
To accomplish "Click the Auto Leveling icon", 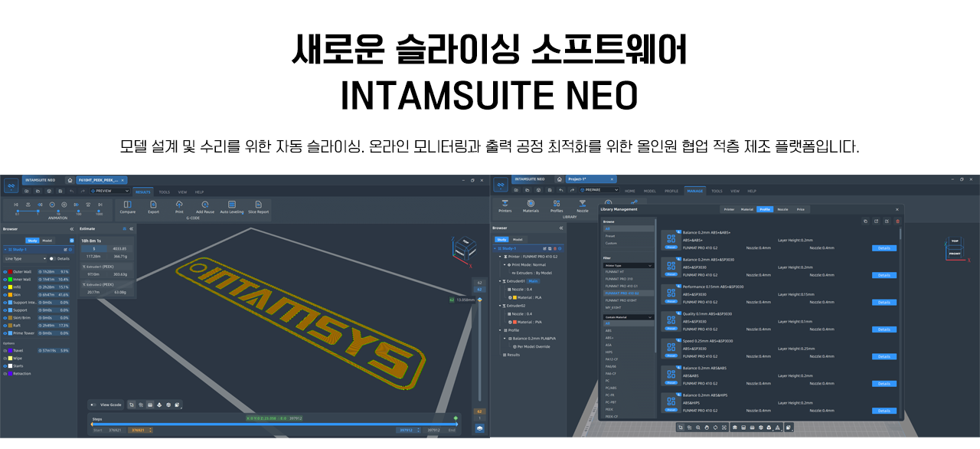I will [232, 205].
